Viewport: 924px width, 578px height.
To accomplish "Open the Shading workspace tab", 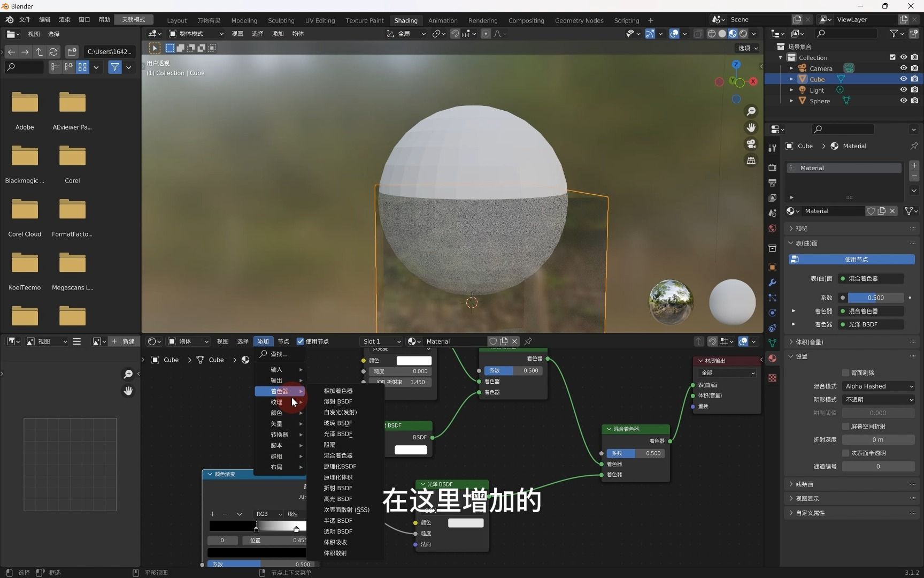I will [406, 20].
